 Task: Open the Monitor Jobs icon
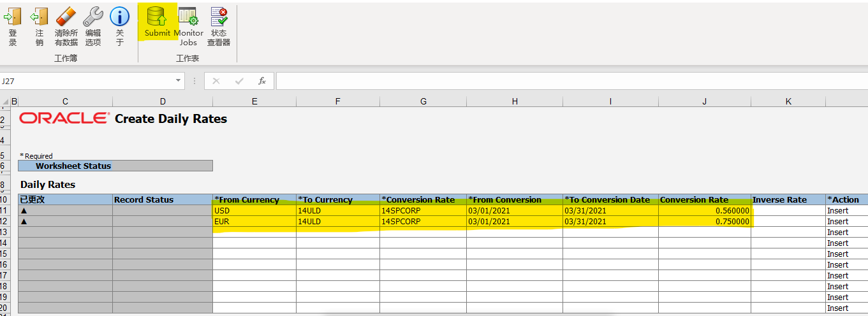coord(188,18)
